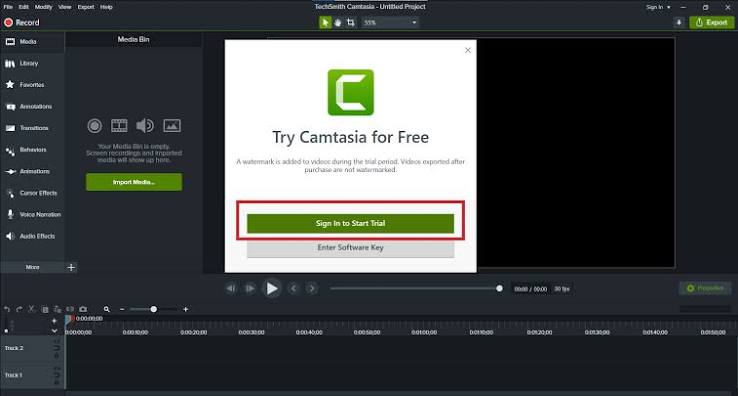Click the playhead marker at timeline start
738x396 pixels.
(x=68, y=319)
